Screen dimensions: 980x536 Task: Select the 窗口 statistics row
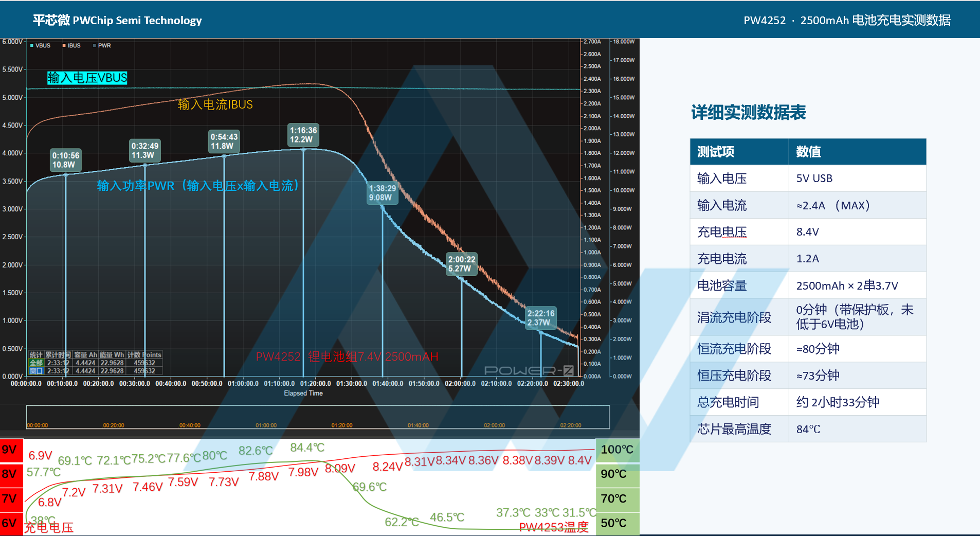click(96, 371)
